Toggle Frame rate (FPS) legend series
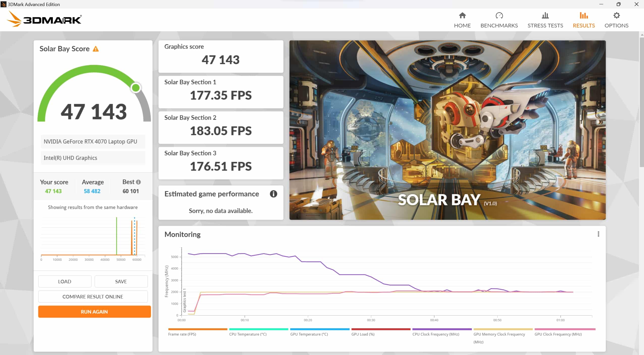Image resolution: width=644 pixels, height=355 pixels. click(182, 334)
